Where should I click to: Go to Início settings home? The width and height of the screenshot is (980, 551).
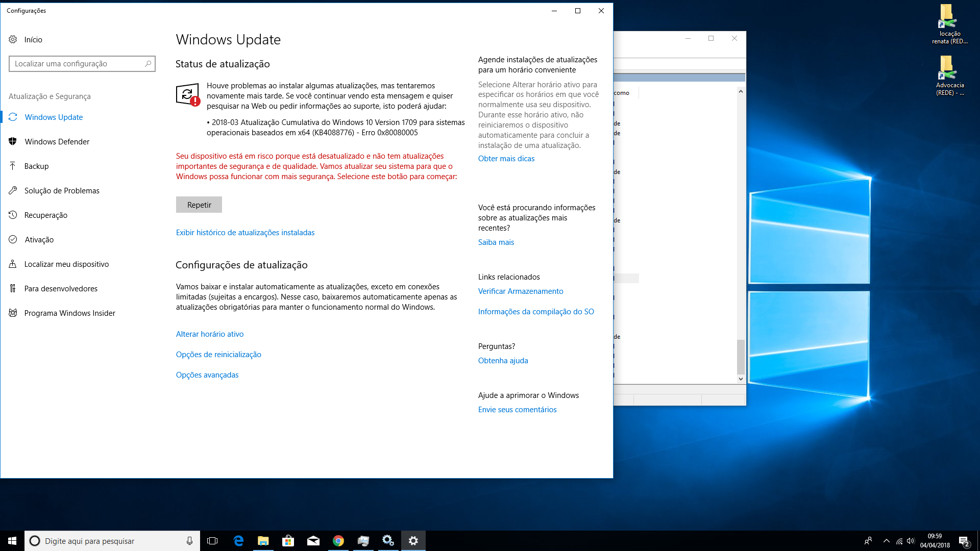point(33,39)
